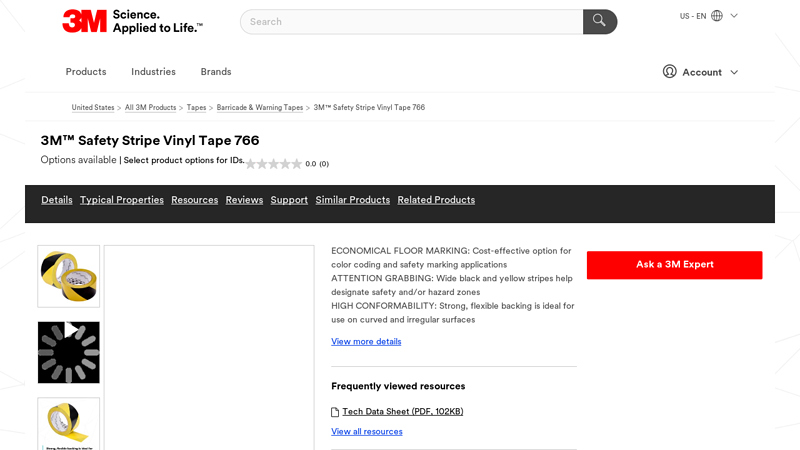Jump to the Support section
Image resolution: width=800 pixels, height=450 pixels.
coord(289,200)
